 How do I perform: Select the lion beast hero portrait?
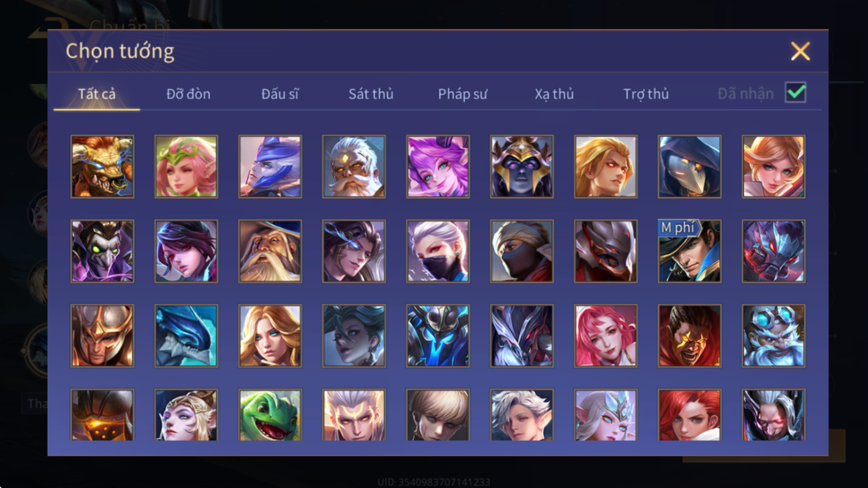tap(102, 167)
